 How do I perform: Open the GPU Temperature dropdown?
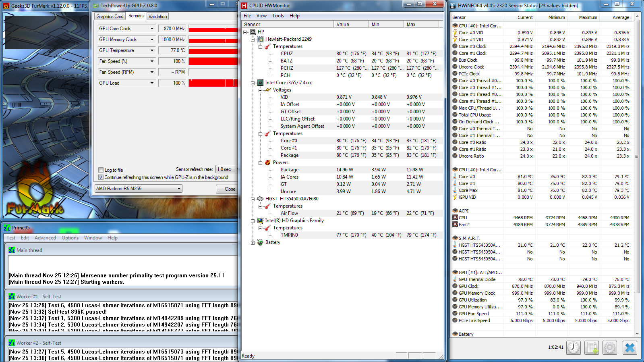coord(152,50)
